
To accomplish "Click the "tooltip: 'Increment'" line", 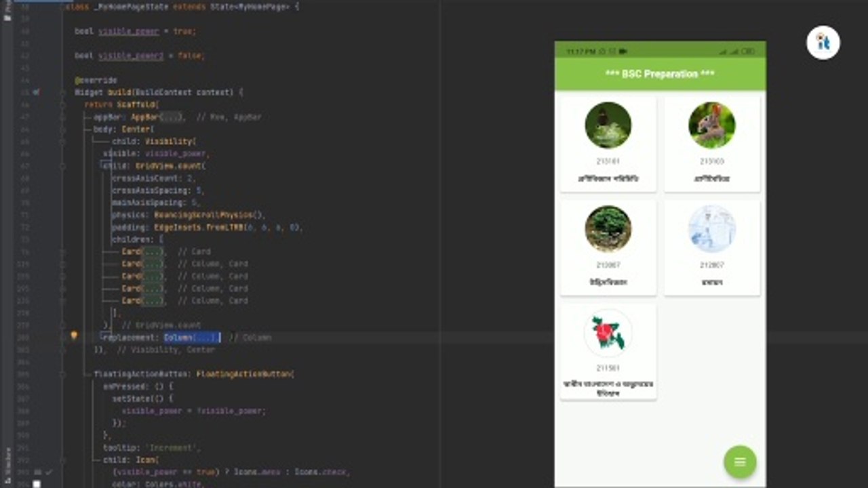I will [152, 447].
